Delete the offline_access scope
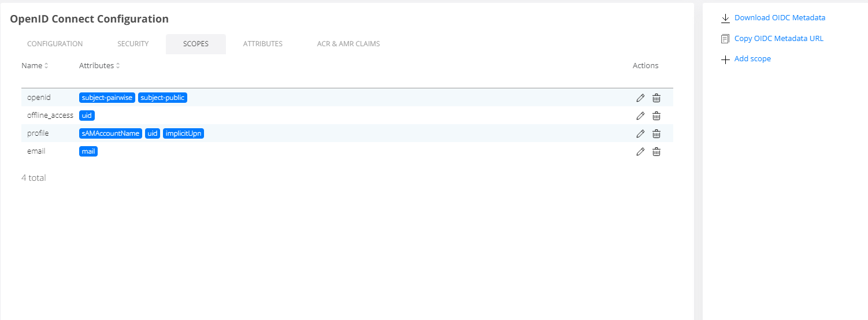Image resolution: width=868 pixels, height=320 pixels. tap(656, 116)
